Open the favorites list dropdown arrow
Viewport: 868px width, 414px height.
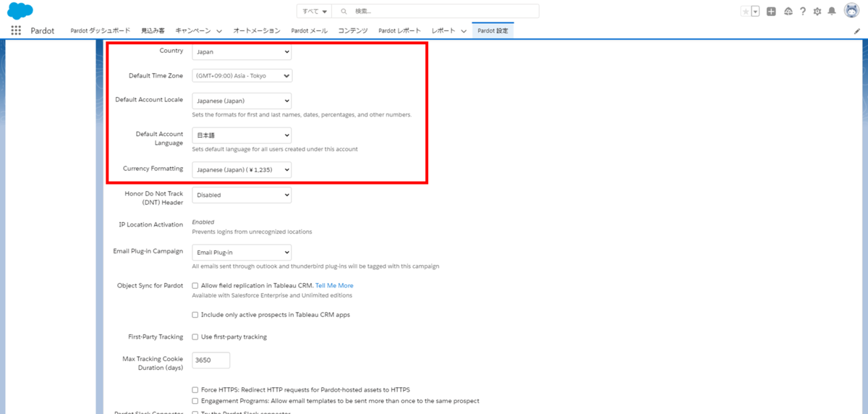click(756, 12)
